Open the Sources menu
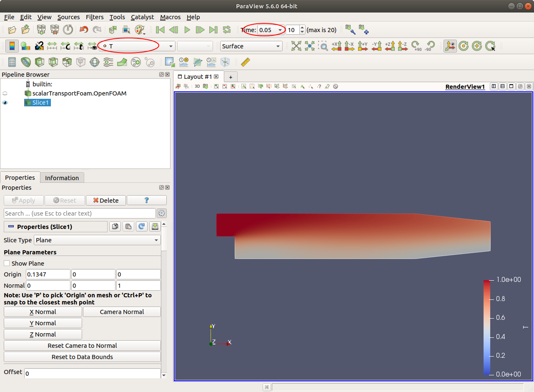 point(68,17)
